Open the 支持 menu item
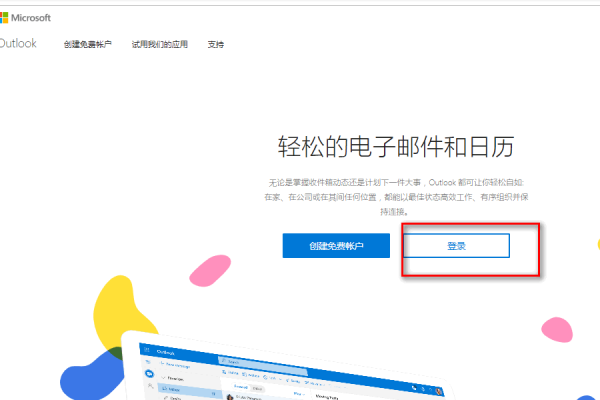Image resolution: width=600 pixels, height=400 pixels. (215, 44)
